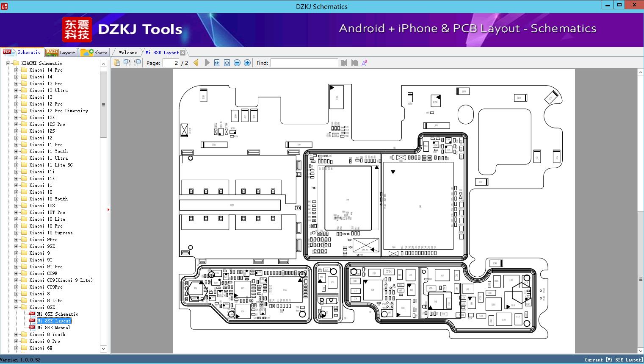
Task: Click the folder icon beside Xiaomi 6X
Action: [24, 348]
